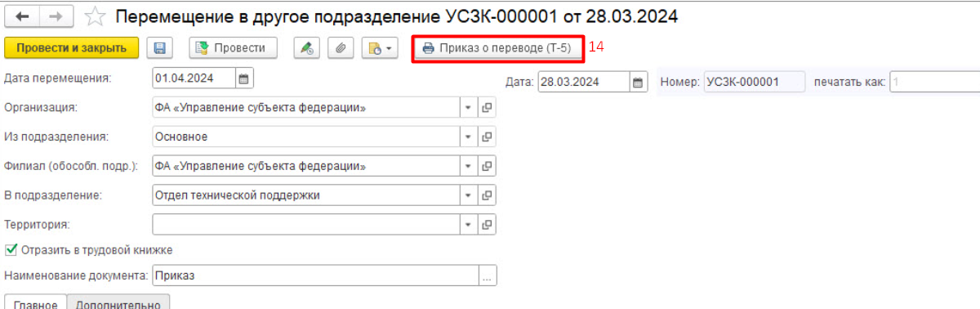Expand the Филиал dropdown list
This screenshot has height=309, width=980.
[469, 166]
